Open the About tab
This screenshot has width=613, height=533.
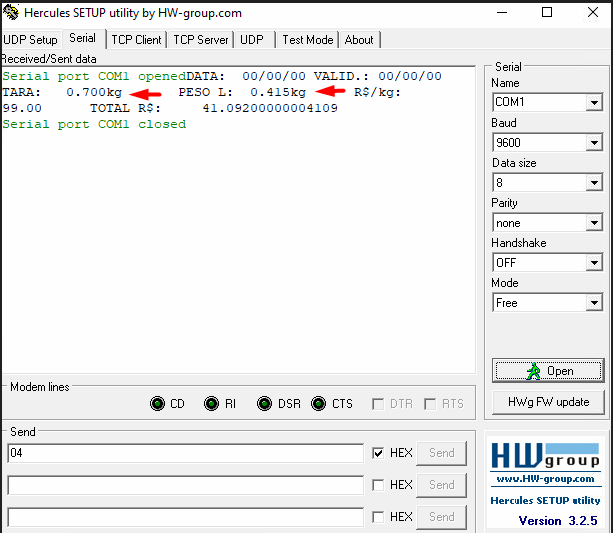point(359,40)
